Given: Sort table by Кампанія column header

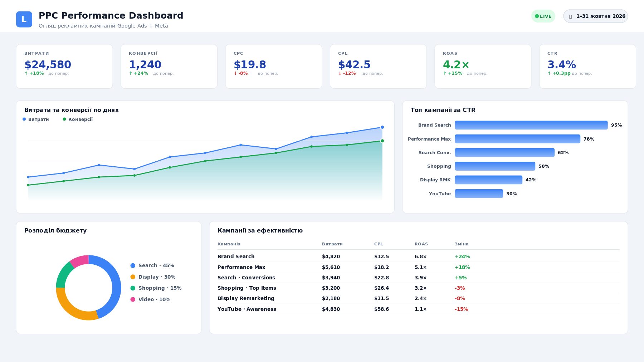Looking at the screenshot, I should (x=229, y=244).
